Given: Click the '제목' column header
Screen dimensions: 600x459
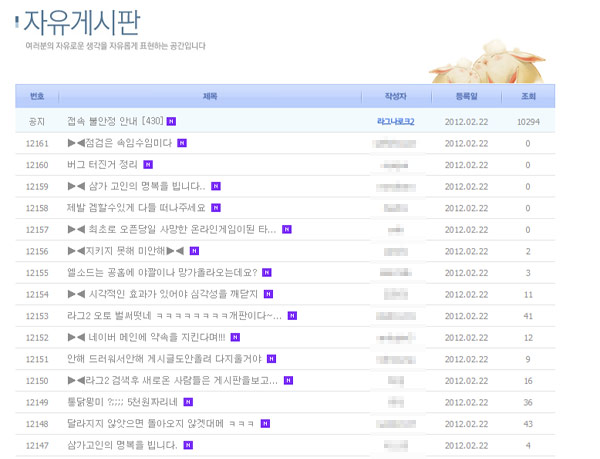Looking at the screenshot, I should [x=210, y=97].
